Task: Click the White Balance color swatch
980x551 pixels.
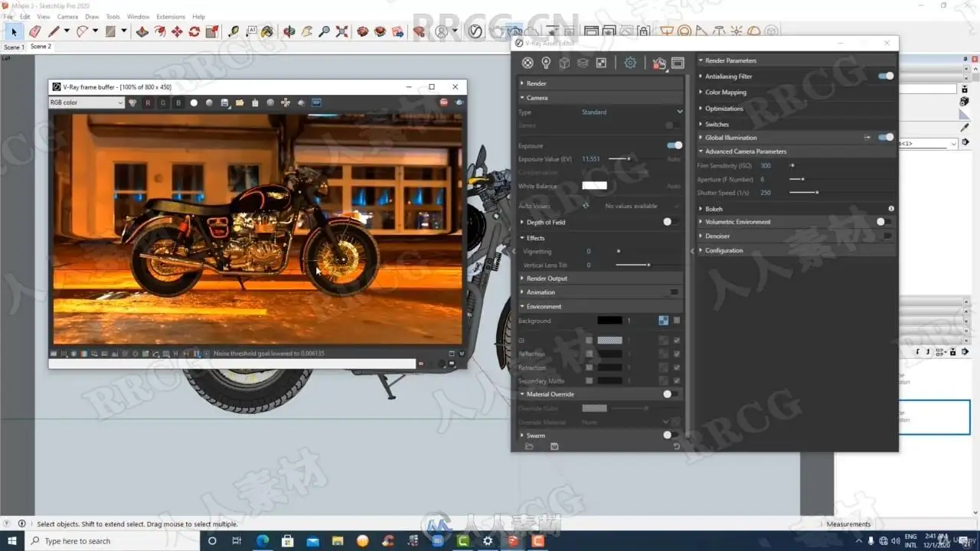Action: coord(595,186)
